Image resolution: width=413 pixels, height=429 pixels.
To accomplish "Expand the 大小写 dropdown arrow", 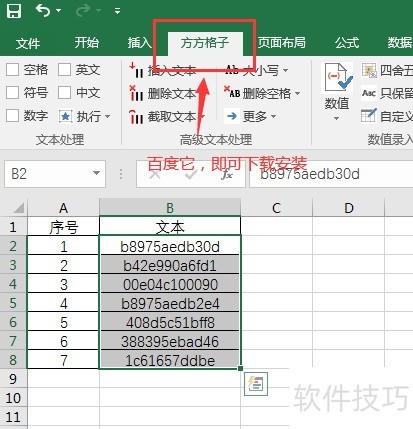I will 285,70.
